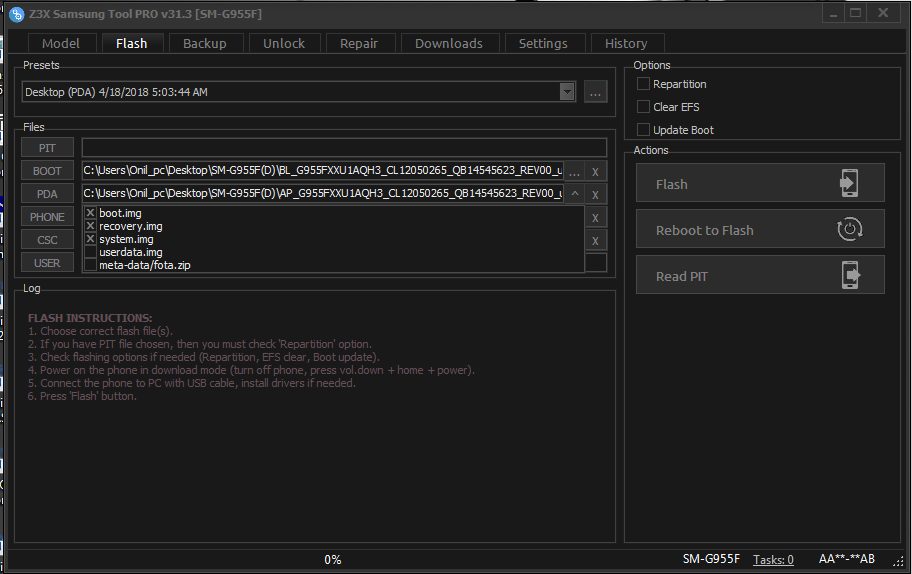The image size is (912, 574).
Task: Click the PDA file button
Action: tap(47, 194)
